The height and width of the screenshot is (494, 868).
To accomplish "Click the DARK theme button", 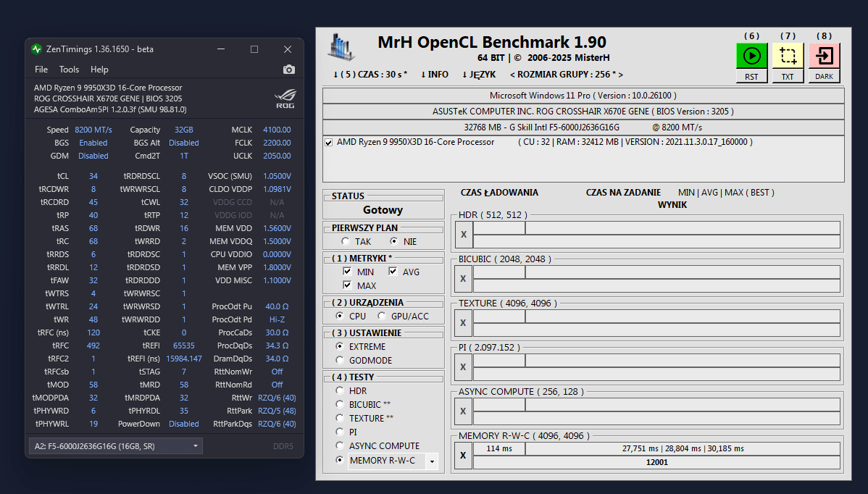I will click(825, 76).
